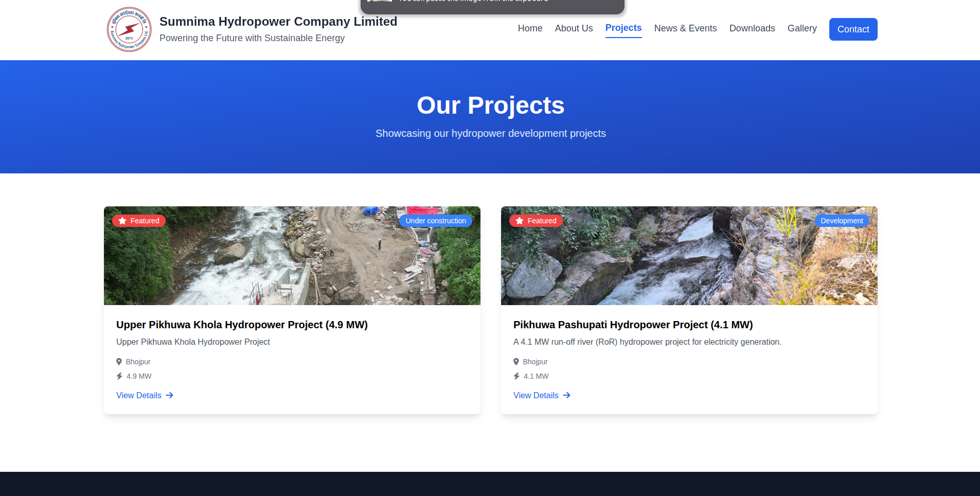980x496 pixels.
Task: Click arrow icon after Pikhuwa Pashupati View Details
Action: coord(567,395)
